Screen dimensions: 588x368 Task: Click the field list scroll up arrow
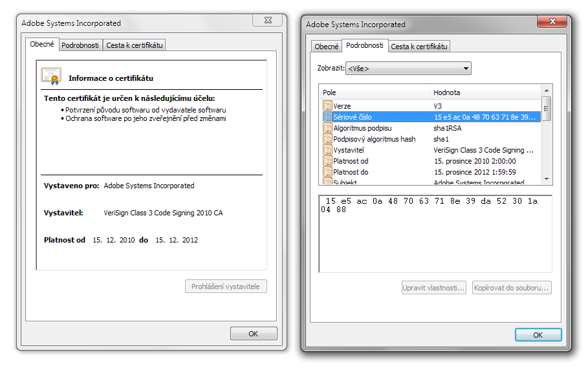click(x=547, y=91)
